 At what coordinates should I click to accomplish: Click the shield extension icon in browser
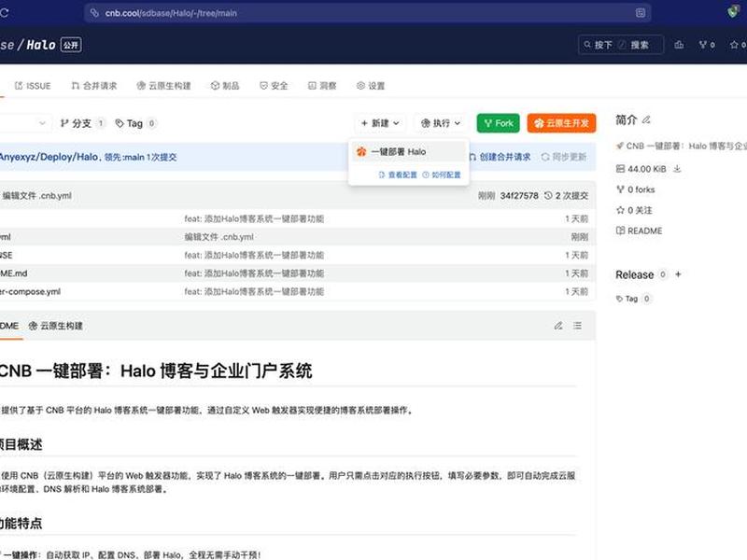tap(733, 12)
